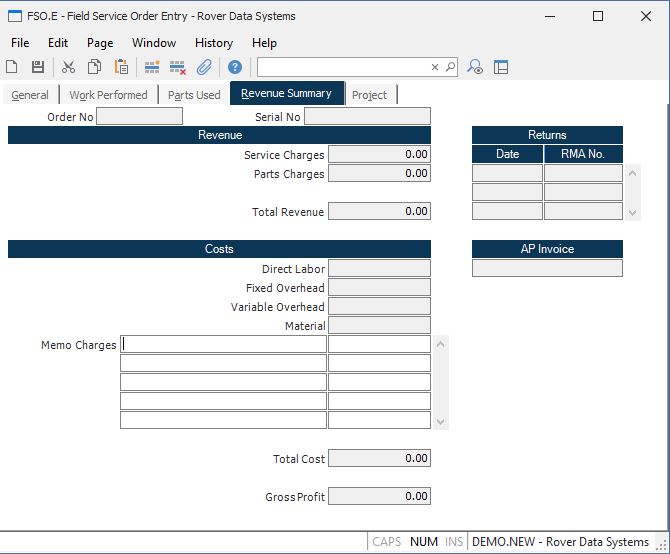
Task: Clear the toolbar search box with X
Action: tap(435, 67)
